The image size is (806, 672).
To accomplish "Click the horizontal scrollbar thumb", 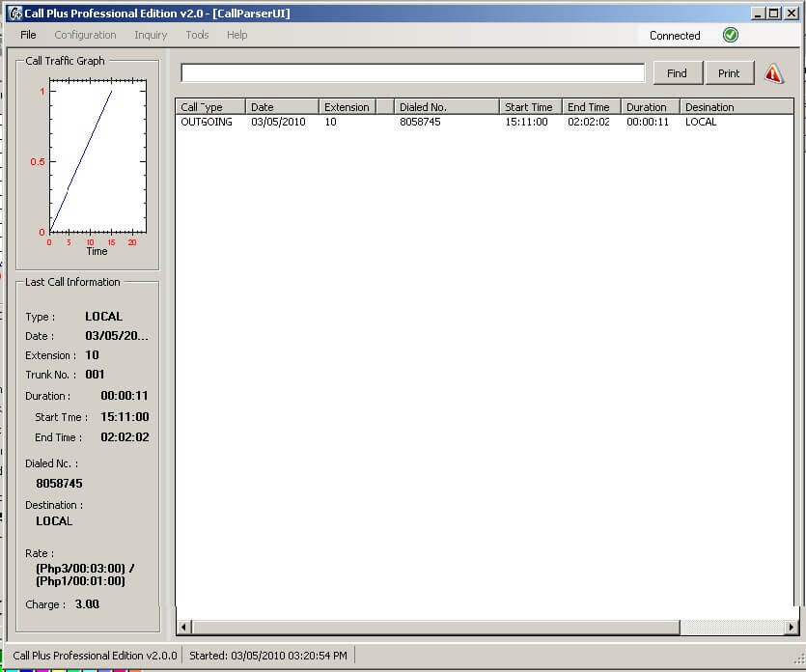I will click(x=435, y=627).
